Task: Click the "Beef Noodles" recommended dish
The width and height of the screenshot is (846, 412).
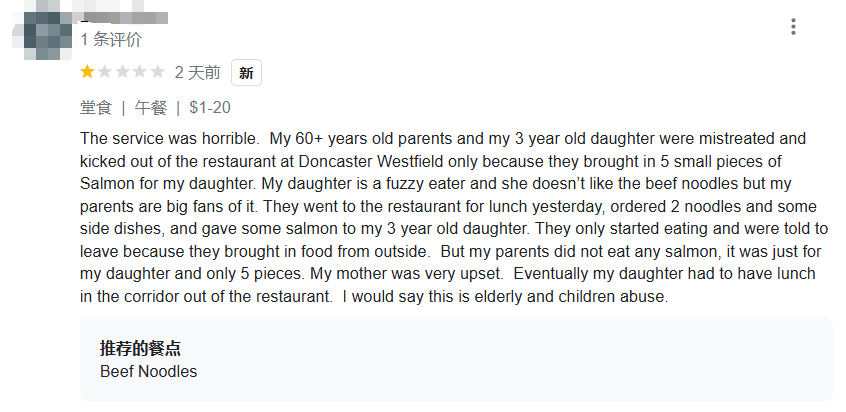Action: coord(148,372)
